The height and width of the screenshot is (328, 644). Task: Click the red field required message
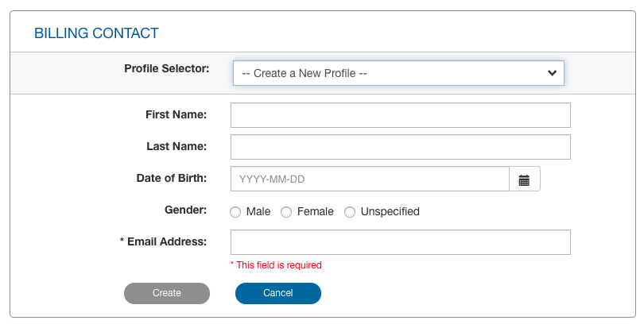[x=276, y=265]
